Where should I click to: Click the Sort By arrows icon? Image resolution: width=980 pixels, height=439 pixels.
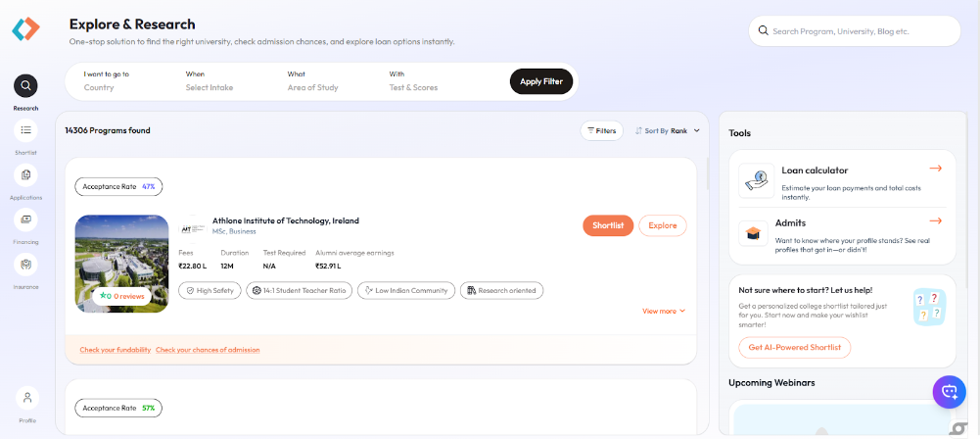[x=638, y=130]
